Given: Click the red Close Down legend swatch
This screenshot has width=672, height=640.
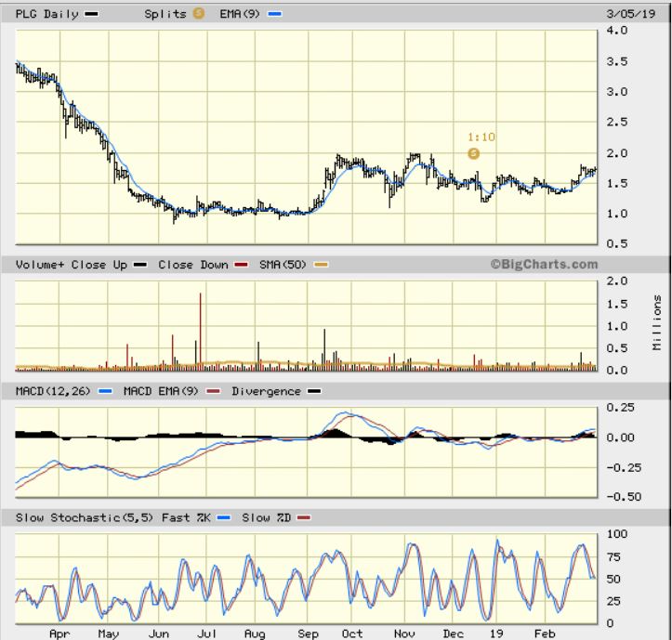Looking at the screenshot, I should (242, 265).
